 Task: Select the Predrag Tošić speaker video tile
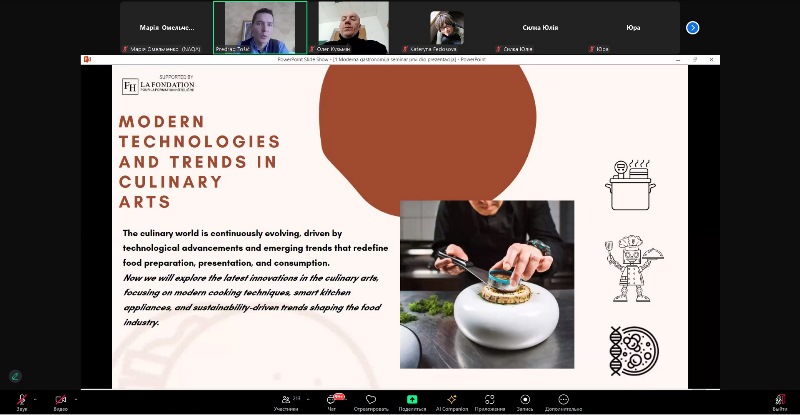coord(260,28)
